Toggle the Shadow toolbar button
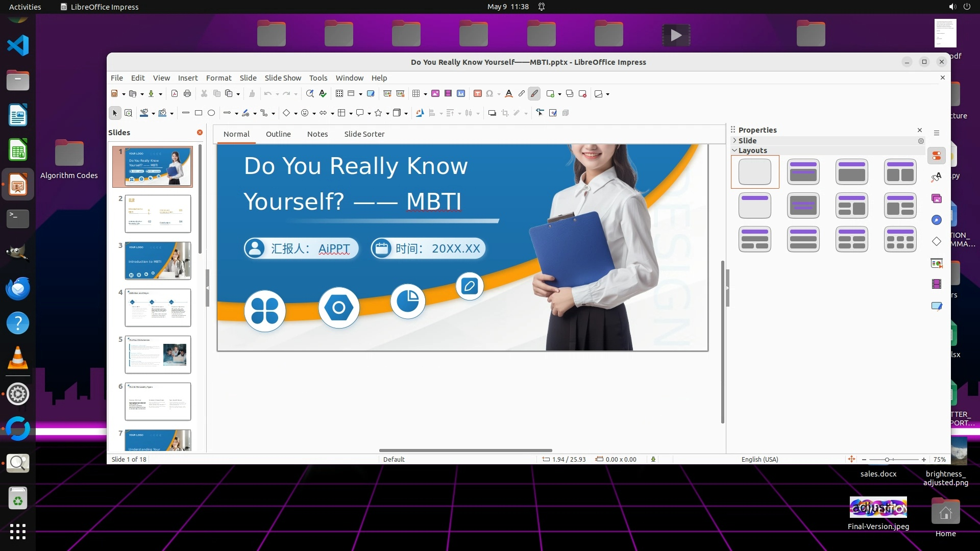This screenshot has width=980, height=551. (492, 113)
